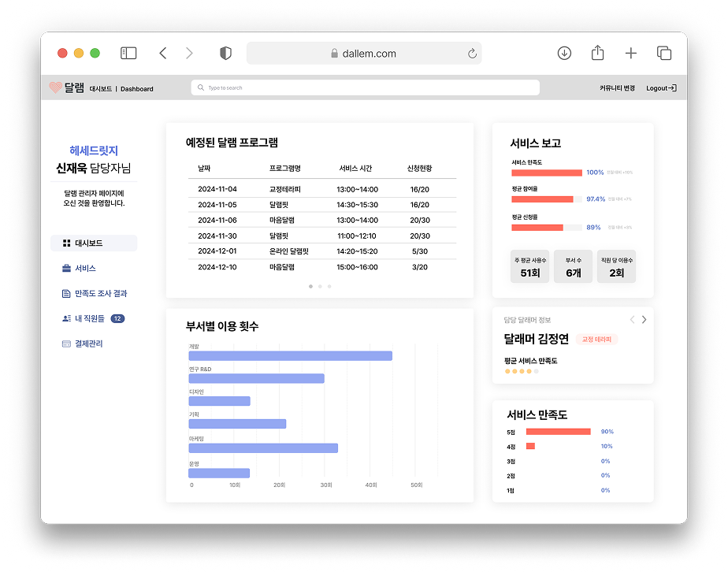Click the yellow minimize window button
Viewport: 728px width, 572px height.
[x=79, y=54]
